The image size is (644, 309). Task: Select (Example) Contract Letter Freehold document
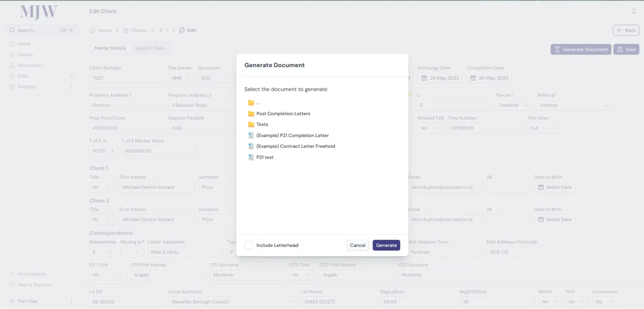coord(295,146)
